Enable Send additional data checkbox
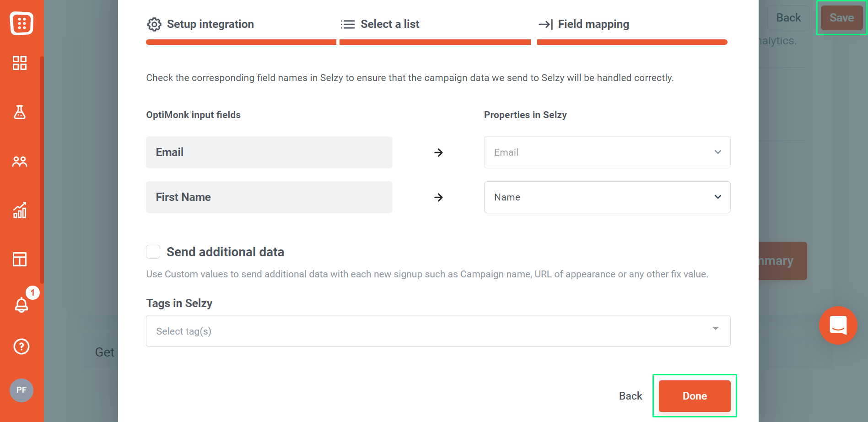The image size is (868, 422). (x=153, y=252)
